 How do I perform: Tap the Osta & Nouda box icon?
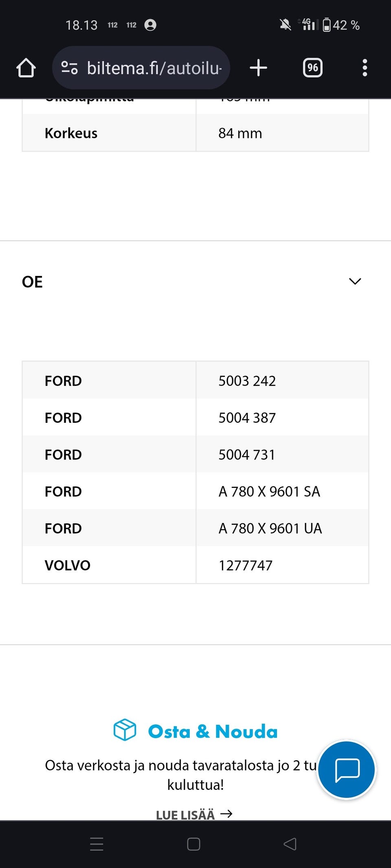(125, 730)
